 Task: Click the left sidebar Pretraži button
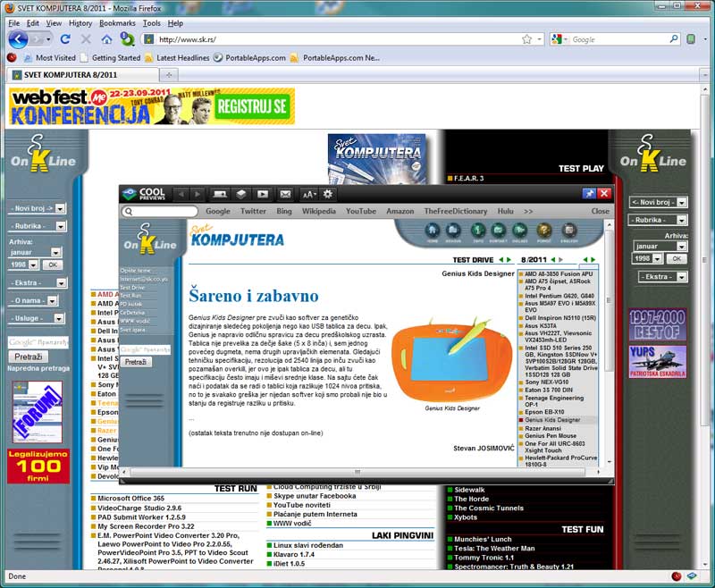pos(29,357)
